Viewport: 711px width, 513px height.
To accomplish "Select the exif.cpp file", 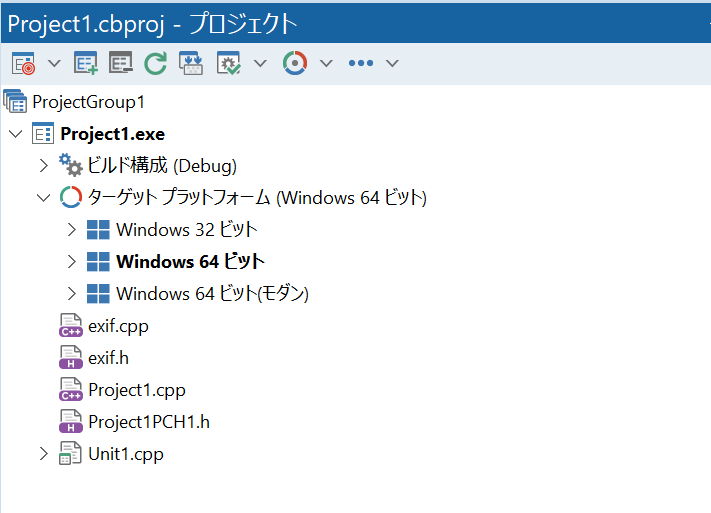I will (x=118, y=326).
